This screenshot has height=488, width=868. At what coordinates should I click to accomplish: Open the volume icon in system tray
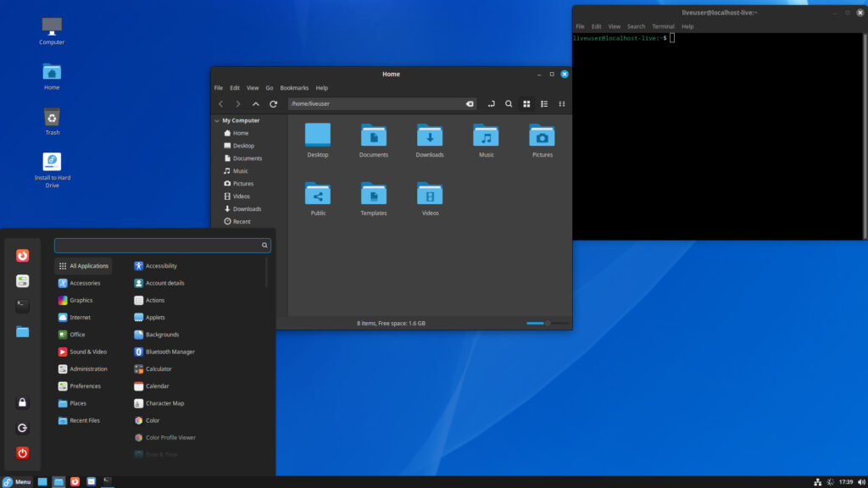click(861, 482)
